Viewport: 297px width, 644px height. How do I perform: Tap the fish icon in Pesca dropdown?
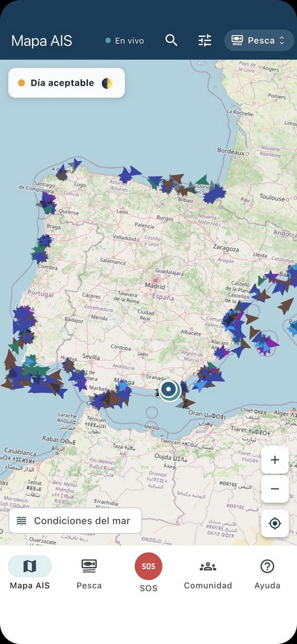[237, 40]
